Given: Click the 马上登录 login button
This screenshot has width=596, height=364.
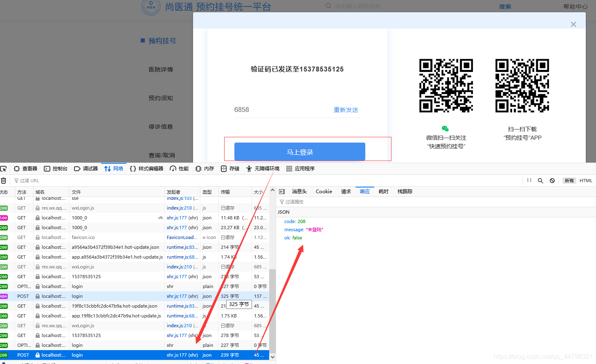Looking at the screenshot, I should 300,152.
